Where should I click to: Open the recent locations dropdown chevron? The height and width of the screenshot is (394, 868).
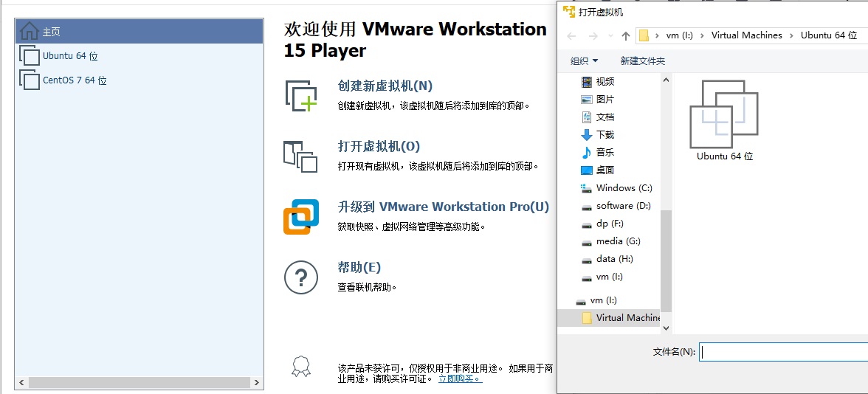(x=610, y=36)
